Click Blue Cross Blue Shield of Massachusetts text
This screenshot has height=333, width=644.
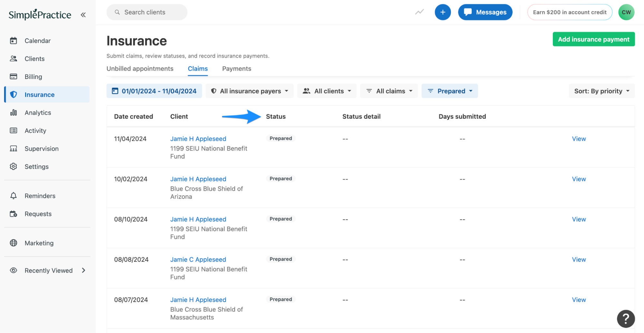click(x=207, y=313)
